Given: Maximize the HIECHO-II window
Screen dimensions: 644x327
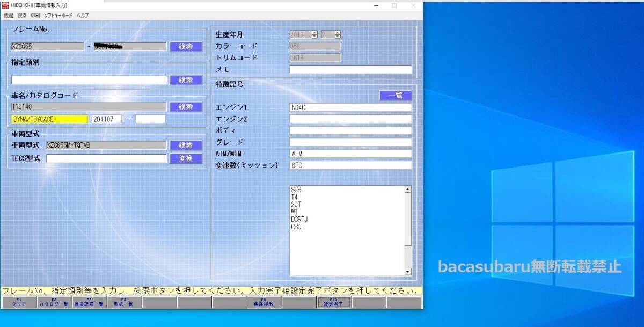Looking at the screenshot, I should click(x=394, y=5).
